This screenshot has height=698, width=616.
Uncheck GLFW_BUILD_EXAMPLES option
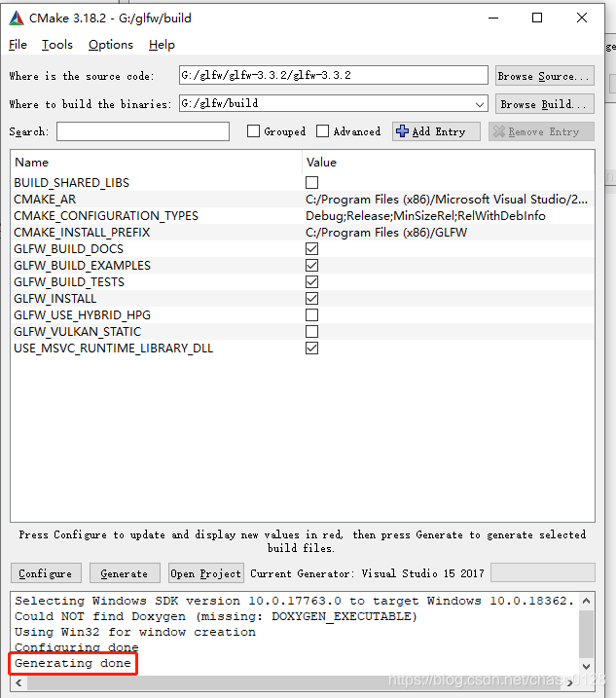coord(312,266)
